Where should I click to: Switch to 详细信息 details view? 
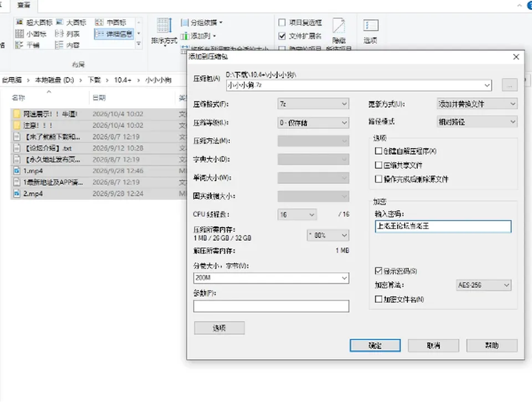pyautogui.click(x=114, y=34)
